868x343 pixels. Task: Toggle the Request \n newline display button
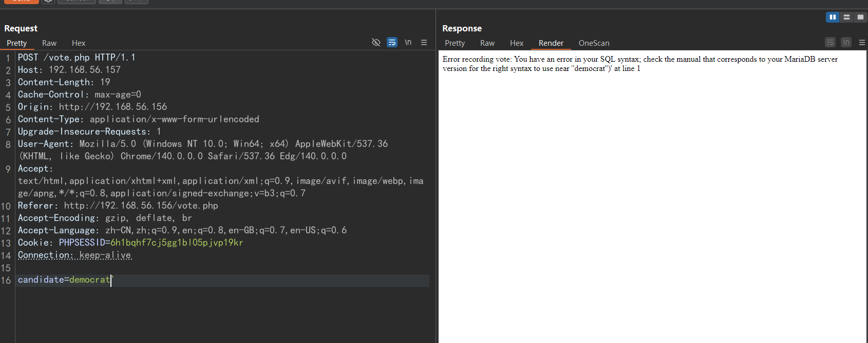408,42
